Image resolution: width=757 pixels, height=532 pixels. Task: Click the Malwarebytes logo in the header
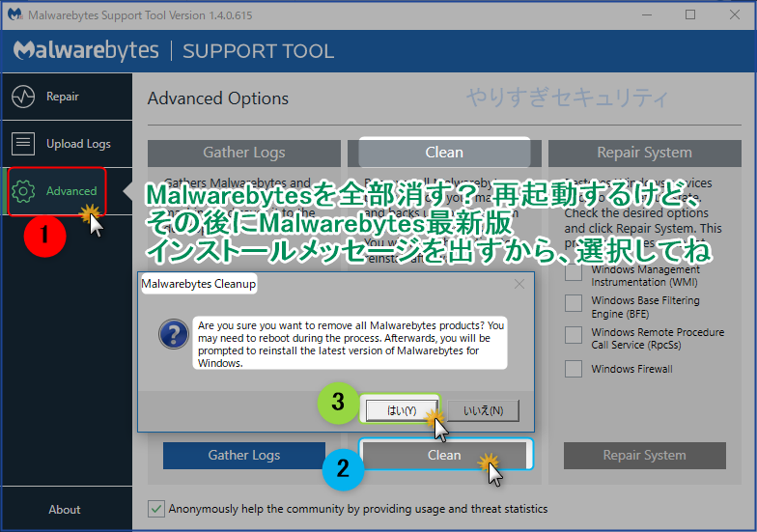click(86, 50)
